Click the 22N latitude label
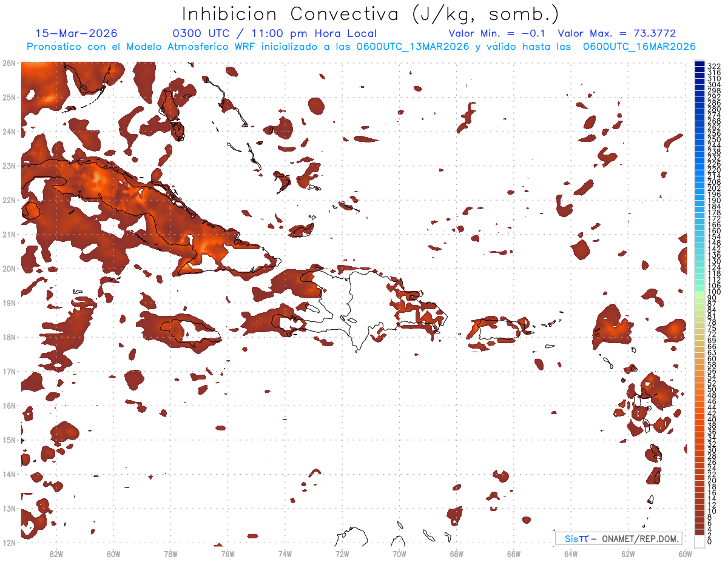728x562 pixels. click(x=8, y=199)
